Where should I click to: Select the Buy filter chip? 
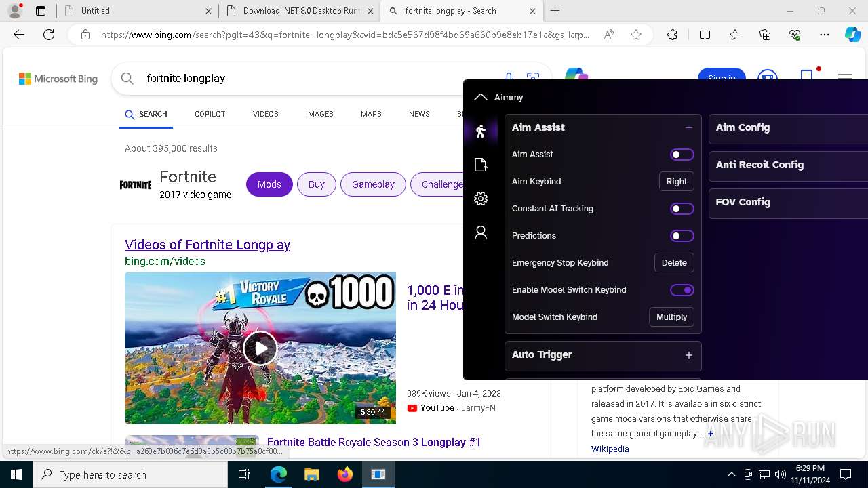point(317,184)
